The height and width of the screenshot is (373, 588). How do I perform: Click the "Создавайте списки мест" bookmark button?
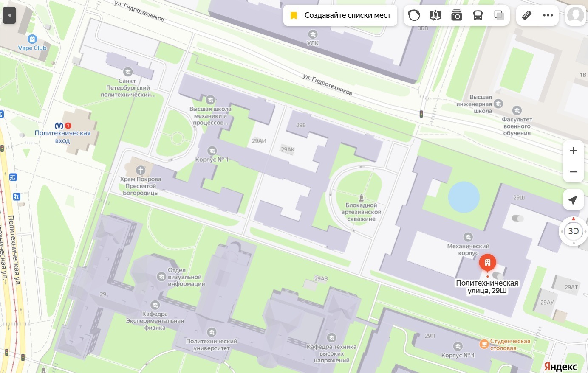pos(340,16)
